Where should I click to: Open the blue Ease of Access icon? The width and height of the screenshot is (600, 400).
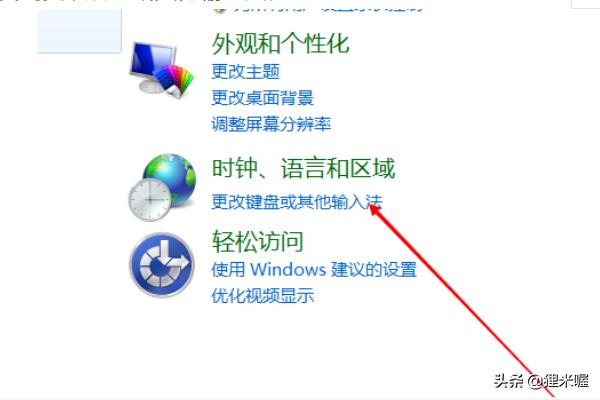pos(162,265)
